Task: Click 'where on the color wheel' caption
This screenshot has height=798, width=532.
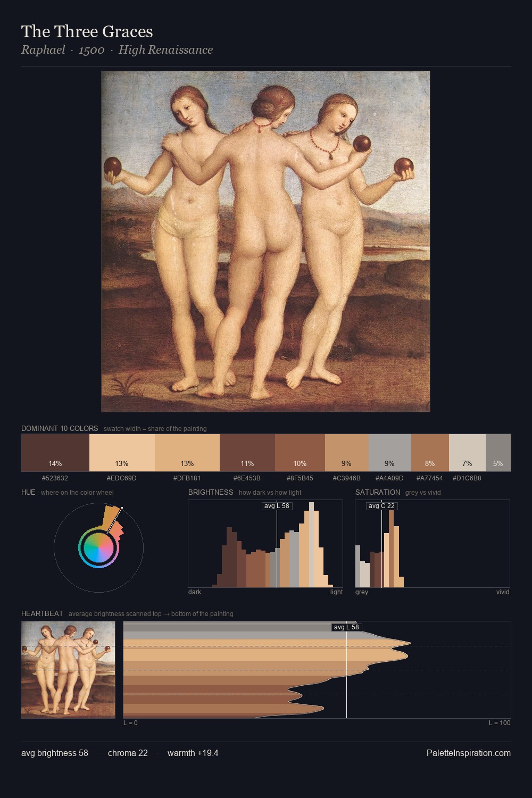Action: click(x=77, y=493)
